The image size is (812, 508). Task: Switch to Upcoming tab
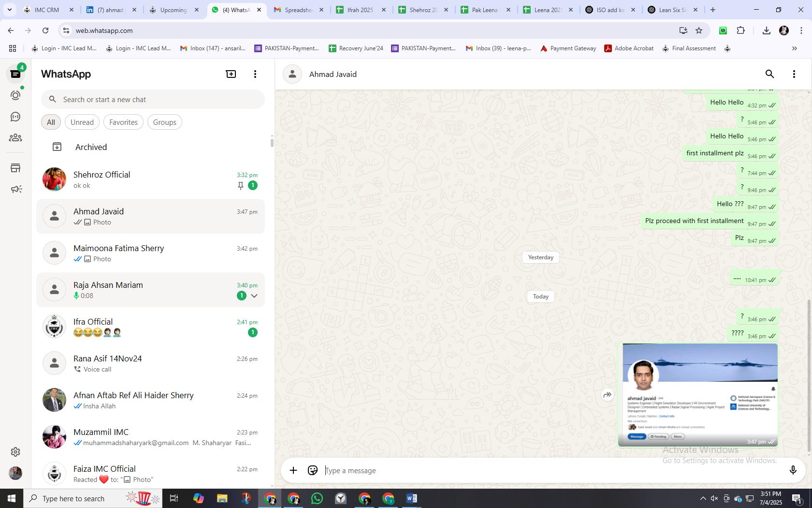coord(174,10)
